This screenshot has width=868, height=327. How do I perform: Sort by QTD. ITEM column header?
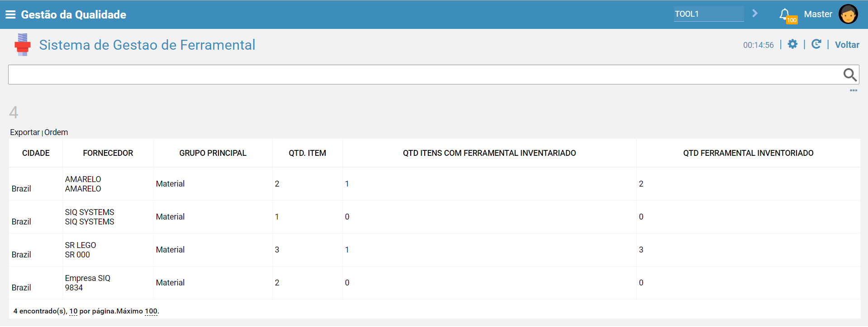308,153
